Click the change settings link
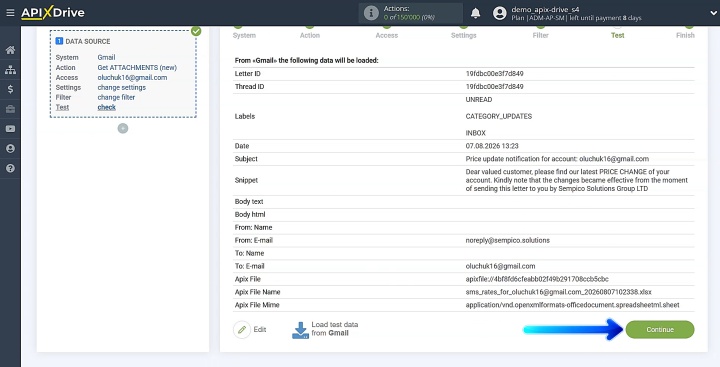 [x=122, y=87]
